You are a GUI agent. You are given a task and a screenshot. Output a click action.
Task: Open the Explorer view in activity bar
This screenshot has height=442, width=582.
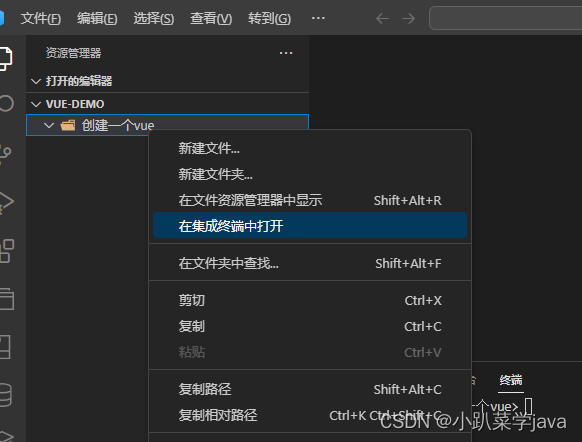(5, 58)
